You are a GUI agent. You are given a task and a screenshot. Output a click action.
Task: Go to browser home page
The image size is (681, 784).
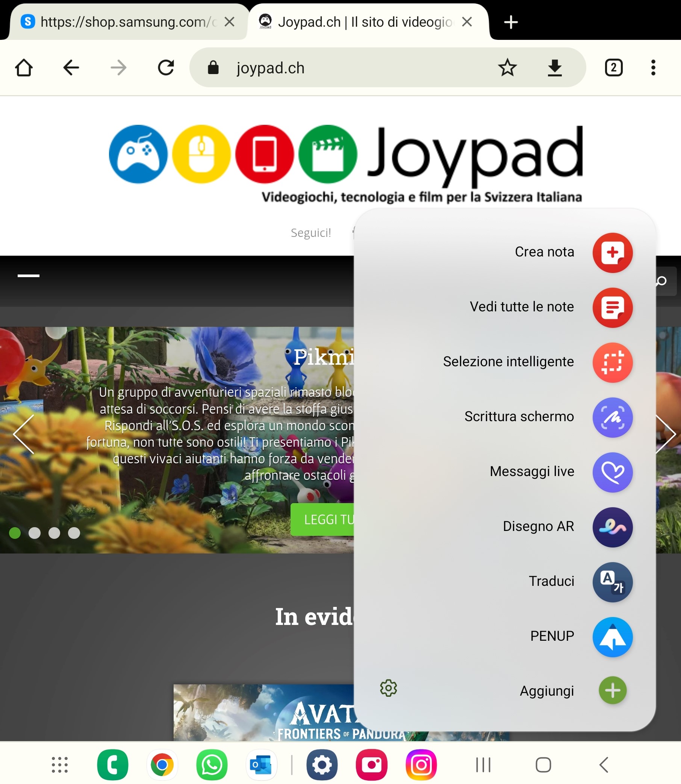click(24, 68)
